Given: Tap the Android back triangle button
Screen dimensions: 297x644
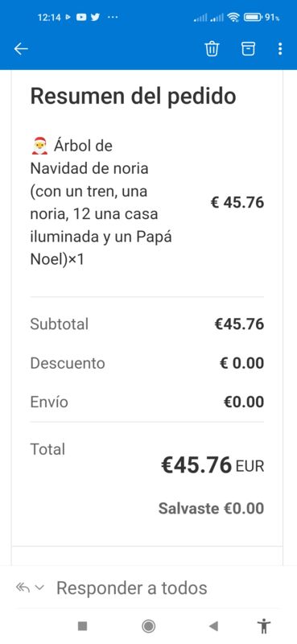Looking at the screenshot, I should 213,626.
